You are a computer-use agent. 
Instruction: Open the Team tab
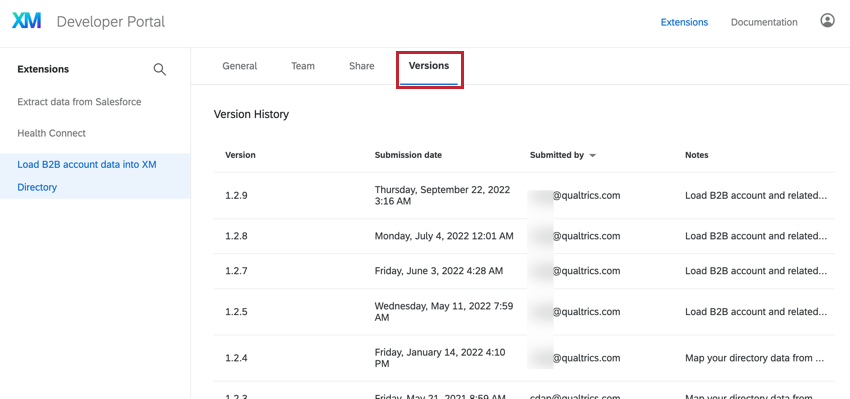click(303, 66)
